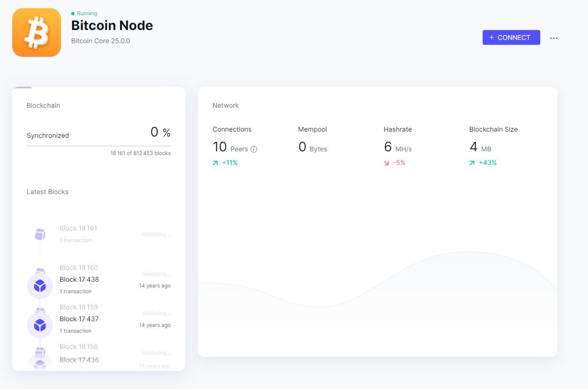
Task: Click the Bitcoin Node title
Action: pos(112,25)
